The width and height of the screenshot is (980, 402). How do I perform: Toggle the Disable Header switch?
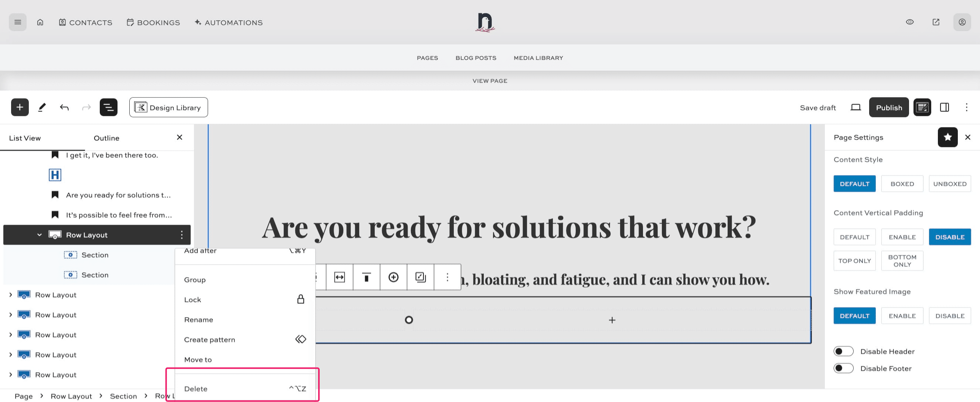click(x=843, y=351)
